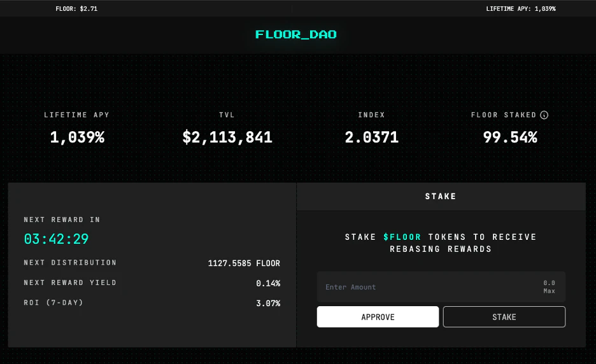Screen dimensions: 596x364
Task: Select the 1,039% Lifetime APY value
Action: click(77, 137)
